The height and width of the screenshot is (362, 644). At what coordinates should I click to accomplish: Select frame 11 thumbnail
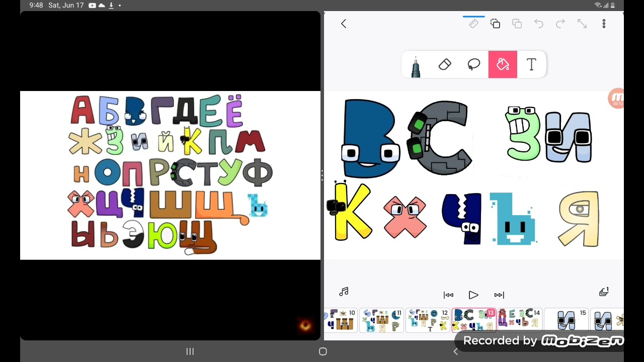[381, 320]
